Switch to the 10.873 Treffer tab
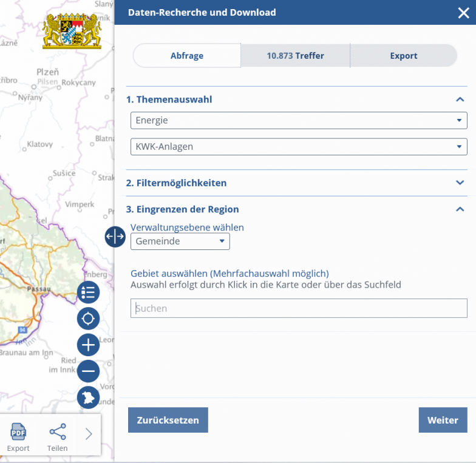Screen dimensions: 476x463 295,56
